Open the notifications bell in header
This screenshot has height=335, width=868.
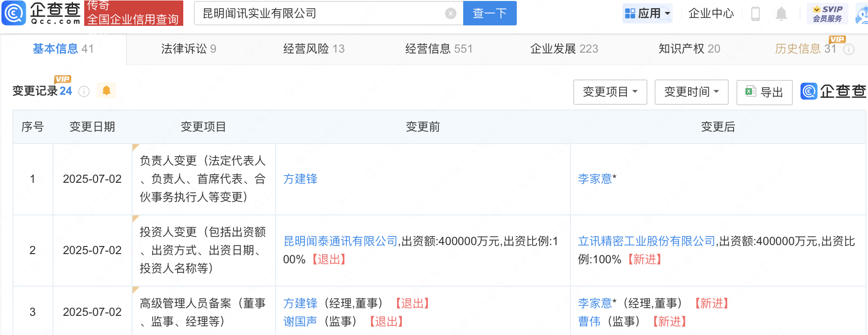[781, 14]
